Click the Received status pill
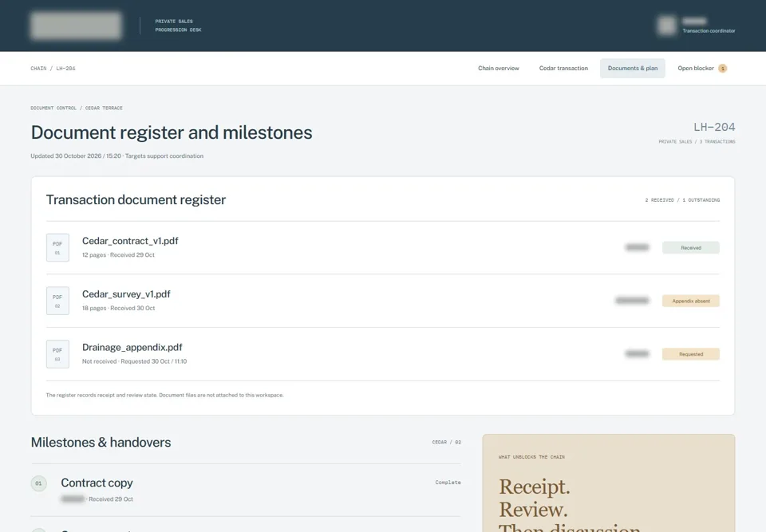Screen dimensions: 766x532 691,248
